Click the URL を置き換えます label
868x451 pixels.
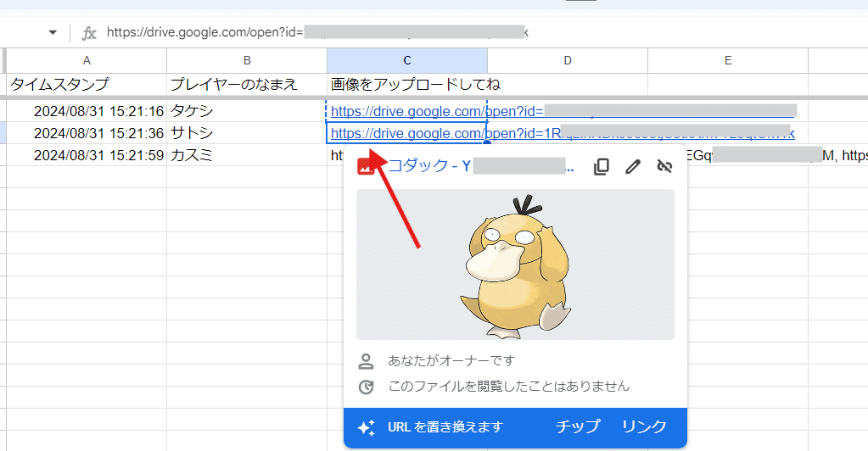[445, 427]
